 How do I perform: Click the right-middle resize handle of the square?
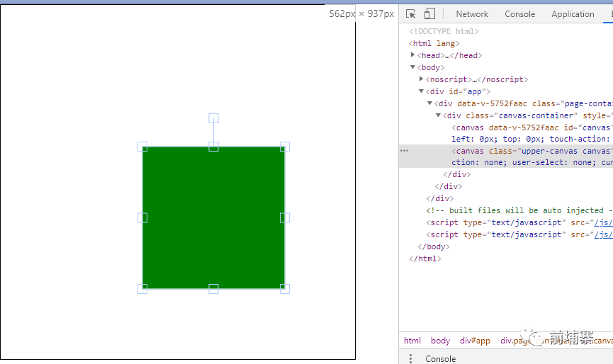point(285,217)
